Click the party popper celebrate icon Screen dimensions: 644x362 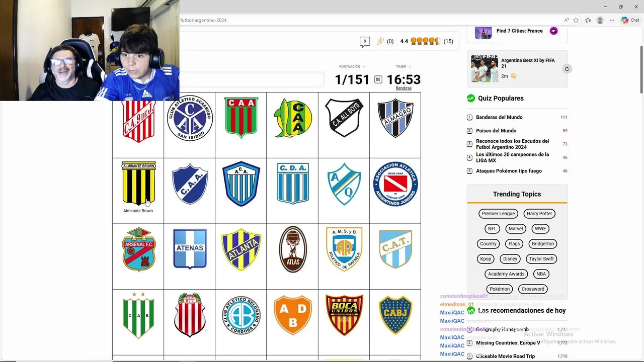tap(380, 41)
